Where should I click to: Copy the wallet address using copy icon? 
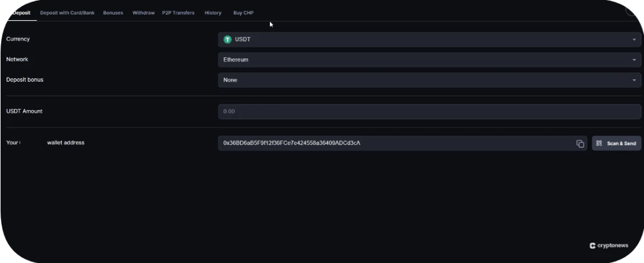tap(580, 144)
